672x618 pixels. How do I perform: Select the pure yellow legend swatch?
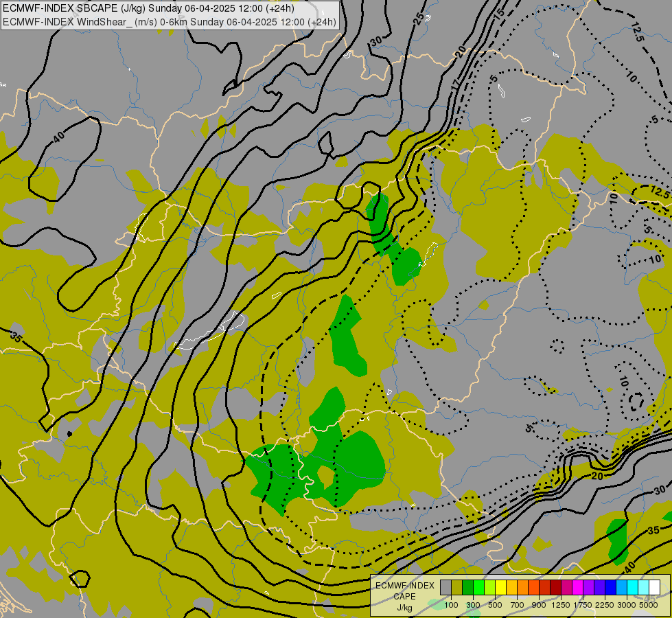click(x=501, y=587)
